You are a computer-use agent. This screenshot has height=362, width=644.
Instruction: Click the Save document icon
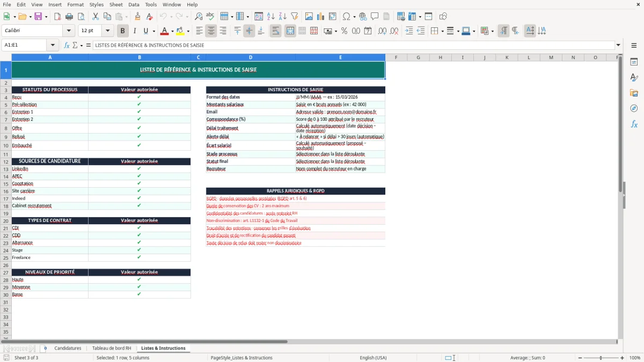[38, 17]
